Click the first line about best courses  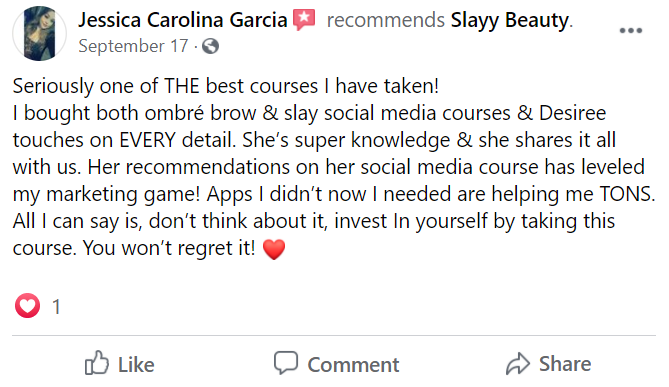[226, 86]
